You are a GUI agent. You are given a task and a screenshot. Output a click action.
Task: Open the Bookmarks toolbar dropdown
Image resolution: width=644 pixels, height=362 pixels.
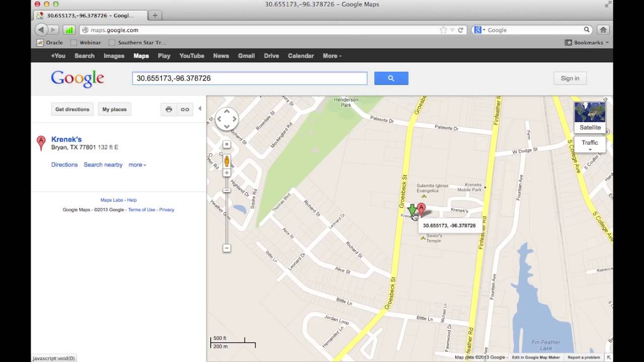[x=587, y=43]
